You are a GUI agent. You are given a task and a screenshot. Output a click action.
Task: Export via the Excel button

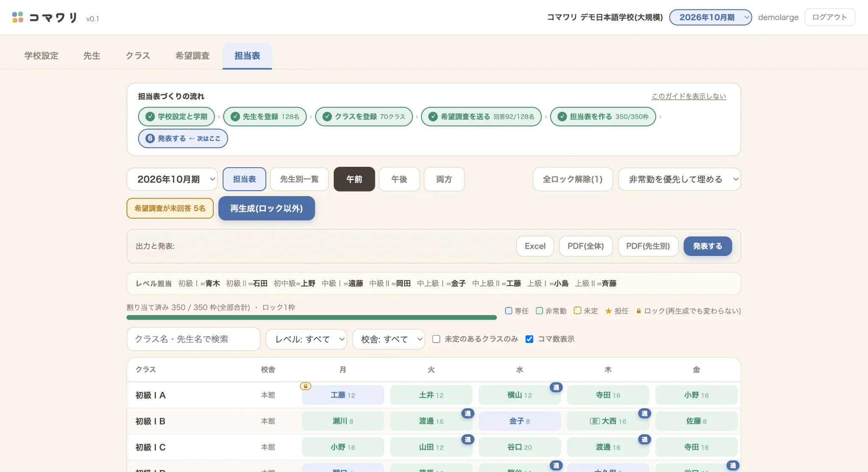coord(535,246)
